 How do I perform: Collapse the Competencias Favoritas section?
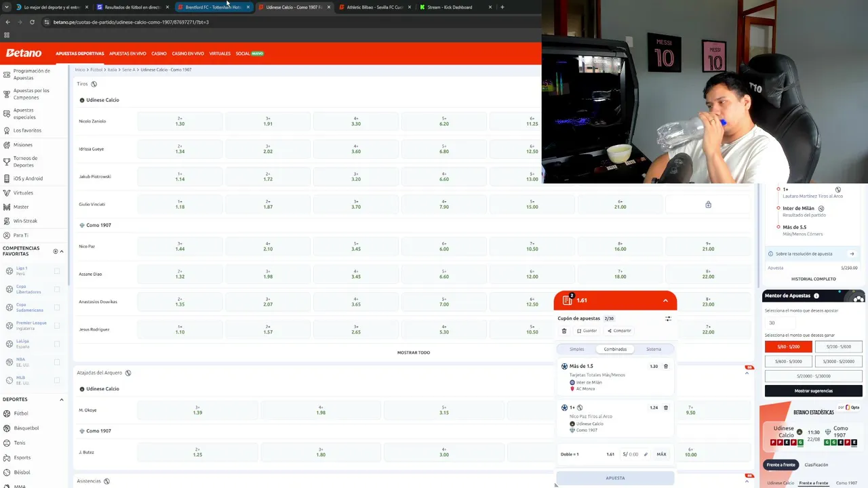click(x=62, y=251)
